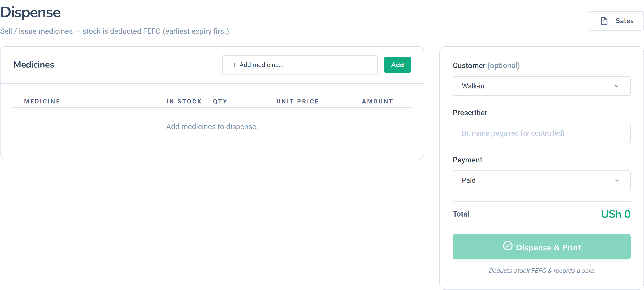Click the checkmark icon on Dispense & Print
Image resolution: width=644 pixels, height=290 pixels.
(508, 246)
